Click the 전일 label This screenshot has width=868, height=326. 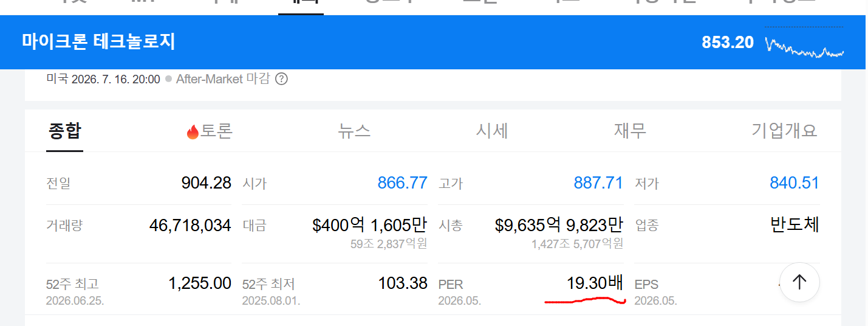coord(58,183)
